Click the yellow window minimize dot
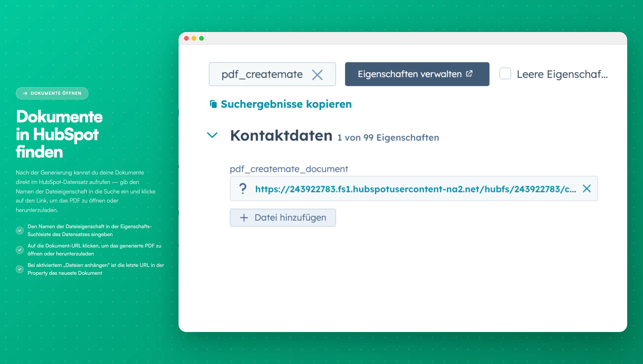Image resolution: width=643 pixels, height=364 pixels. (194, 38)
